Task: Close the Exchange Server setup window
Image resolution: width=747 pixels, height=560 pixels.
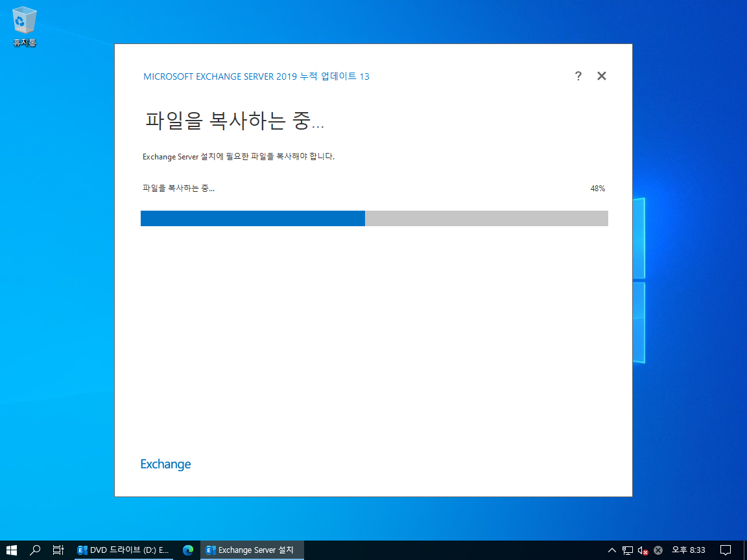Action: (602, 76)
